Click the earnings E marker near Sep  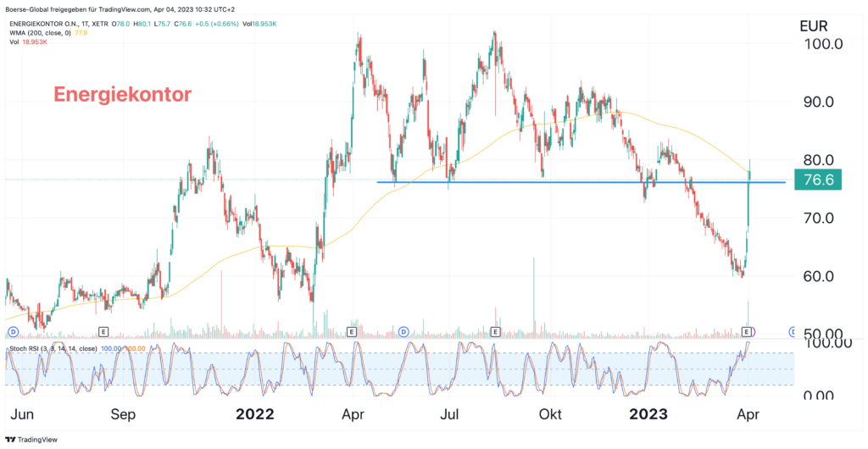(103, 331)
